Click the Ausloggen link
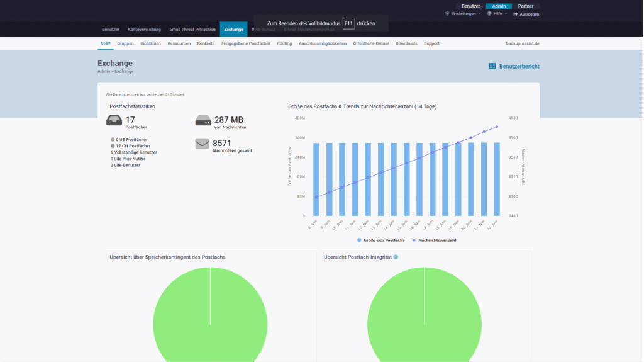Screen dimensions: 644x362 [x=529, y=14]
